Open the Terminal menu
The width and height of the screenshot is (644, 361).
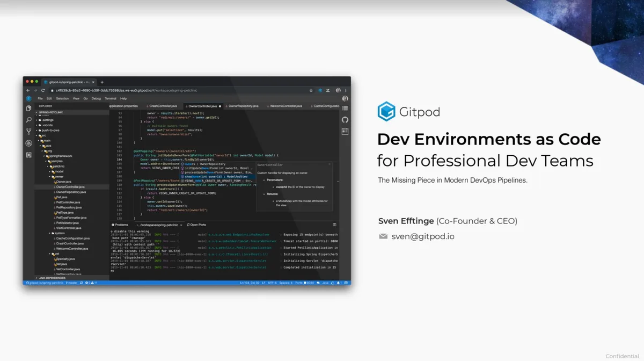point(111,99)
